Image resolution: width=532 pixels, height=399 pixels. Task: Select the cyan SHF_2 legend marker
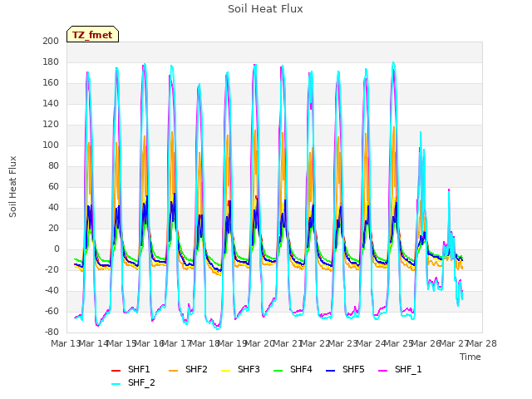(x=116, y=384)
